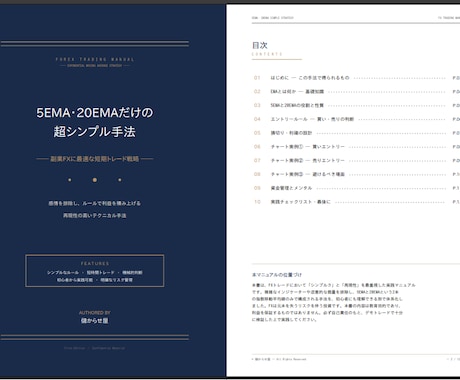
Task: Open contents entry "5EMAと20EMAの役割と性質"
Action: [x=297, y=105]
